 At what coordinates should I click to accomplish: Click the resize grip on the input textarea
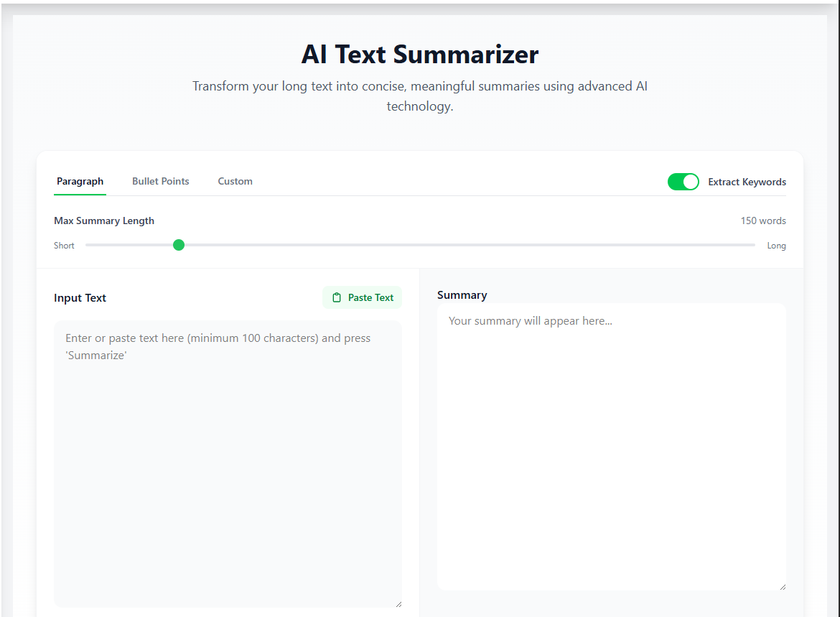click(398, 605)
